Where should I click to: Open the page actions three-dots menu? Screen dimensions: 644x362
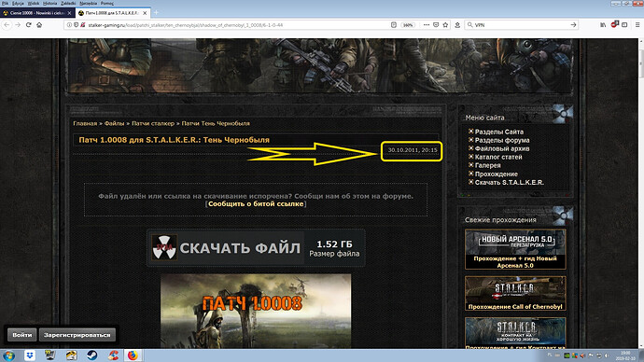(427, 25)
